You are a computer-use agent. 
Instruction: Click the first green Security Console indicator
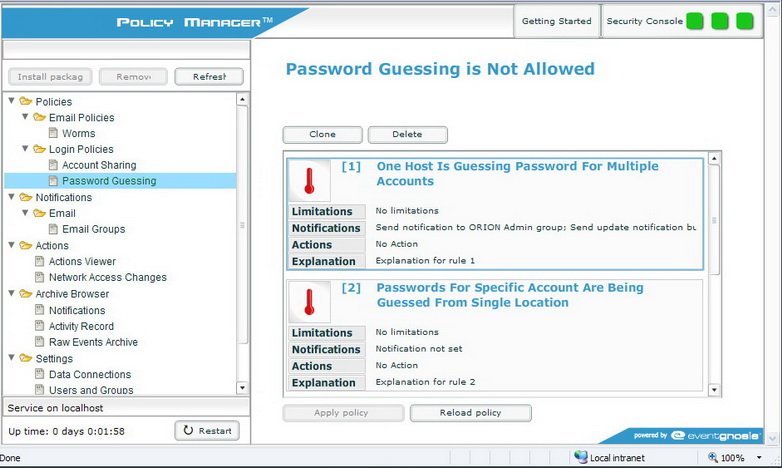point(695,21)
